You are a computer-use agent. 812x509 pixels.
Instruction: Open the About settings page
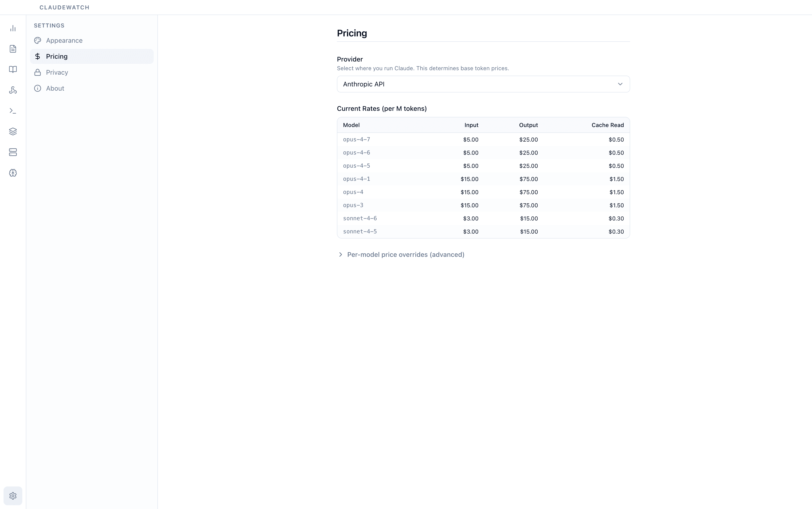click(92, 88)
